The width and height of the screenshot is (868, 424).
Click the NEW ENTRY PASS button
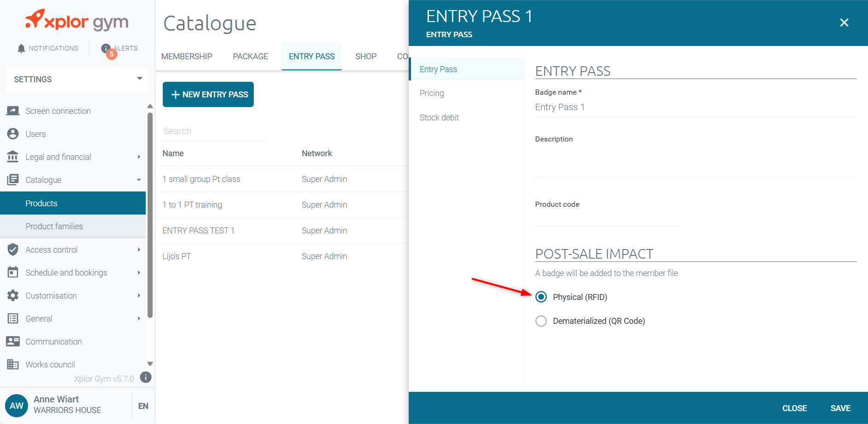[x=208, y=95]
